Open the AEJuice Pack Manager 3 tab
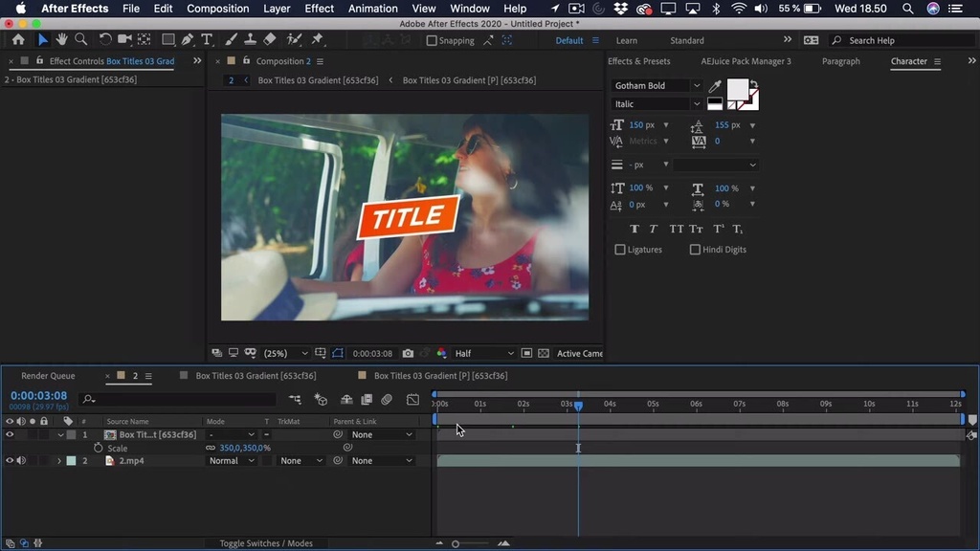The image size is (980, 551). click(x=746, y=61)
